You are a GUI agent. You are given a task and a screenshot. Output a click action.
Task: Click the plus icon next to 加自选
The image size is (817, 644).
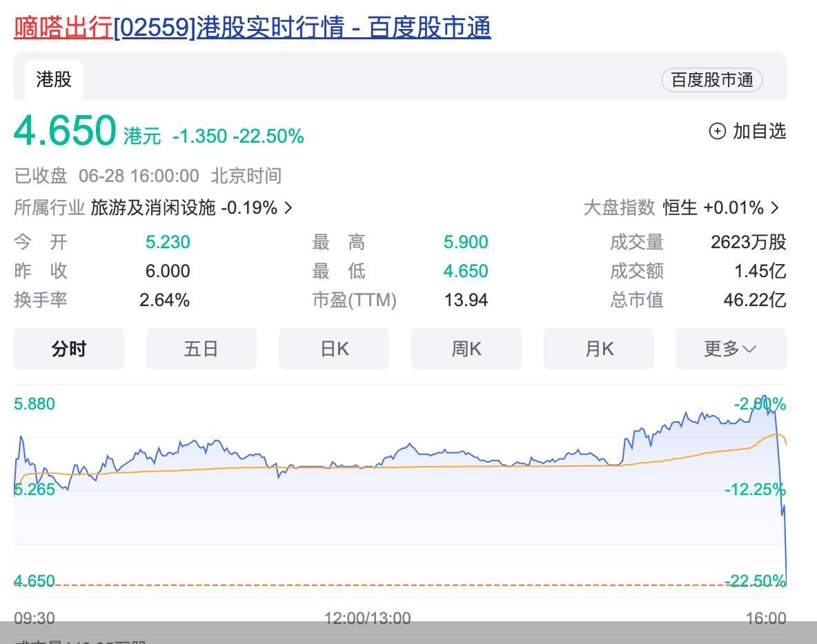coord(718,131)
